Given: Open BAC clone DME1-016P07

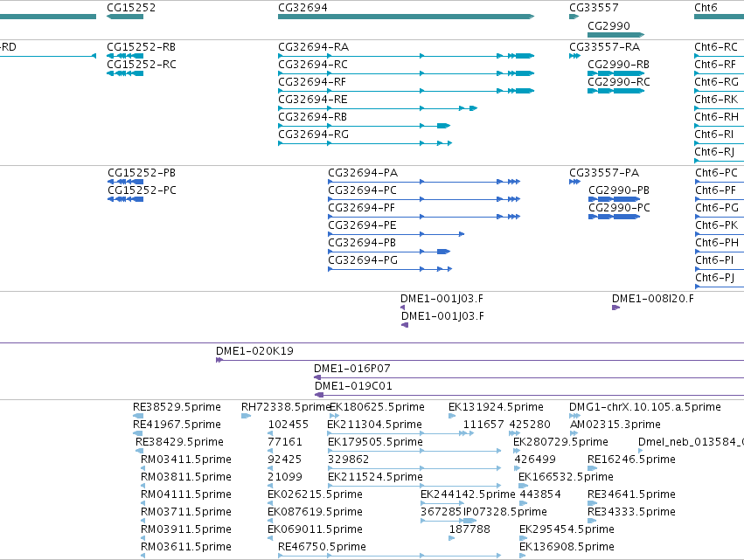Looking at the screenshot, I should (352, 369).
